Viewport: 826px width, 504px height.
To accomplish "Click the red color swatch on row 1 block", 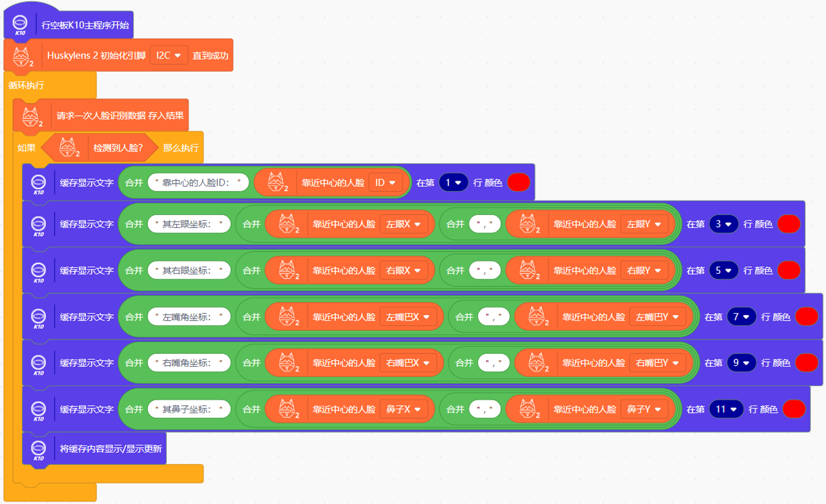I will [x=518, y=183].
